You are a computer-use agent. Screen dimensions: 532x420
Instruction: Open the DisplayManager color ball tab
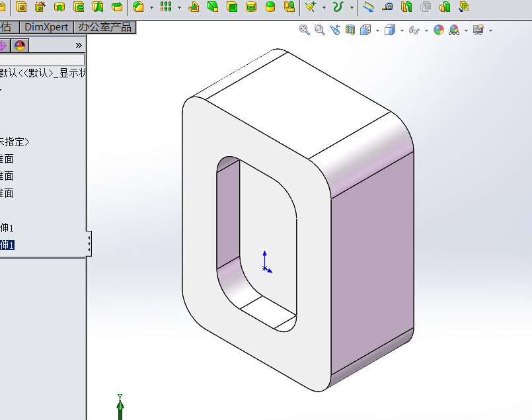tap(20, 46)
